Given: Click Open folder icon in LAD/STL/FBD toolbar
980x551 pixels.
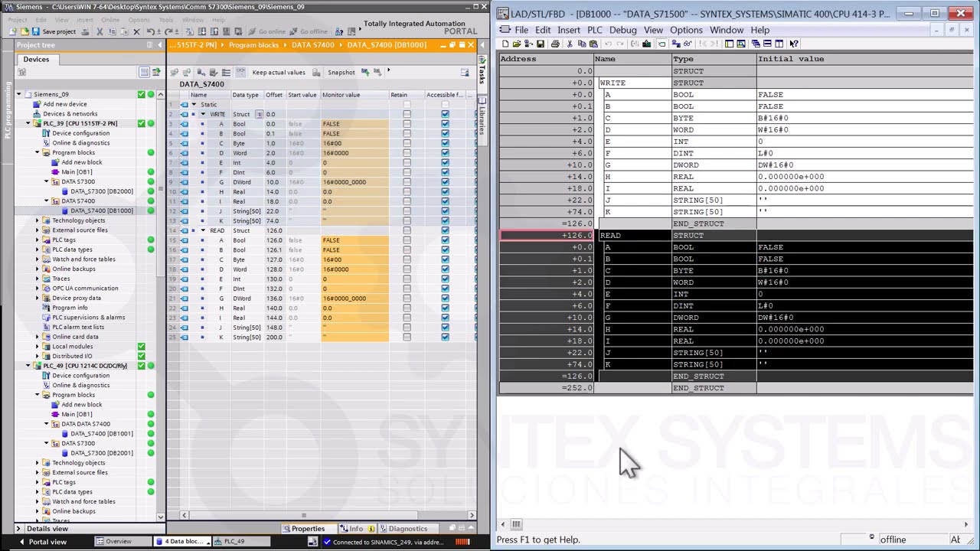Looking at the screenshot, I should pos(517,44).
